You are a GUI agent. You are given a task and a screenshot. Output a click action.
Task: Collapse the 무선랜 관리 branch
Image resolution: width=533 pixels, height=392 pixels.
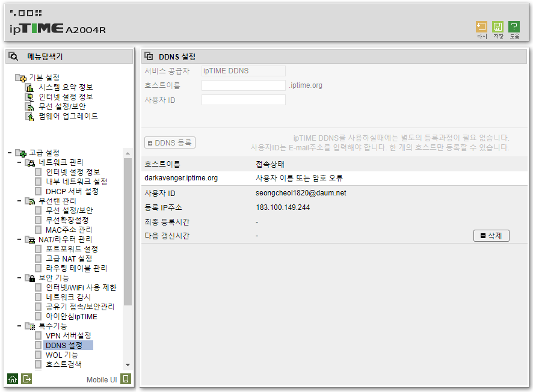[19, 201]
